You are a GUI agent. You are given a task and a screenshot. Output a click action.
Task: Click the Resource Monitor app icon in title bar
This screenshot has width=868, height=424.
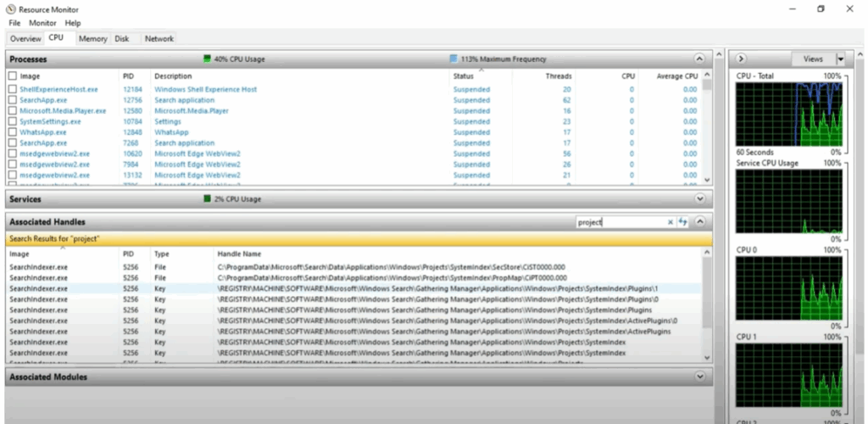[x=10, y=9]
